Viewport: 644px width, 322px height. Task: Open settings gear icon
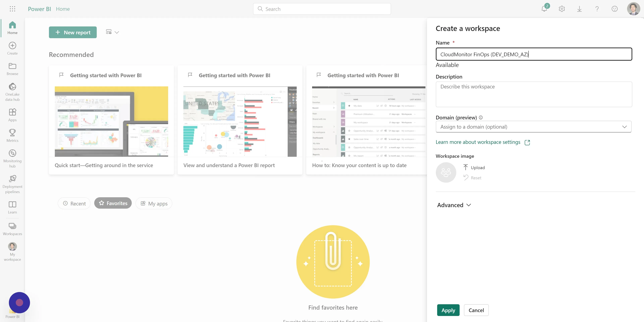coord(562,9)
